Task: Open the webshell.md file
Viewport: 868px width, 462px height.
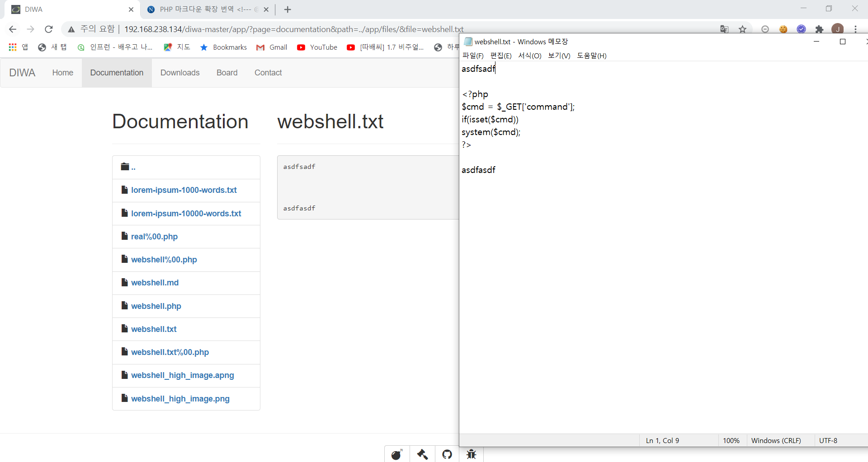Action: click(x=155, y=283)
